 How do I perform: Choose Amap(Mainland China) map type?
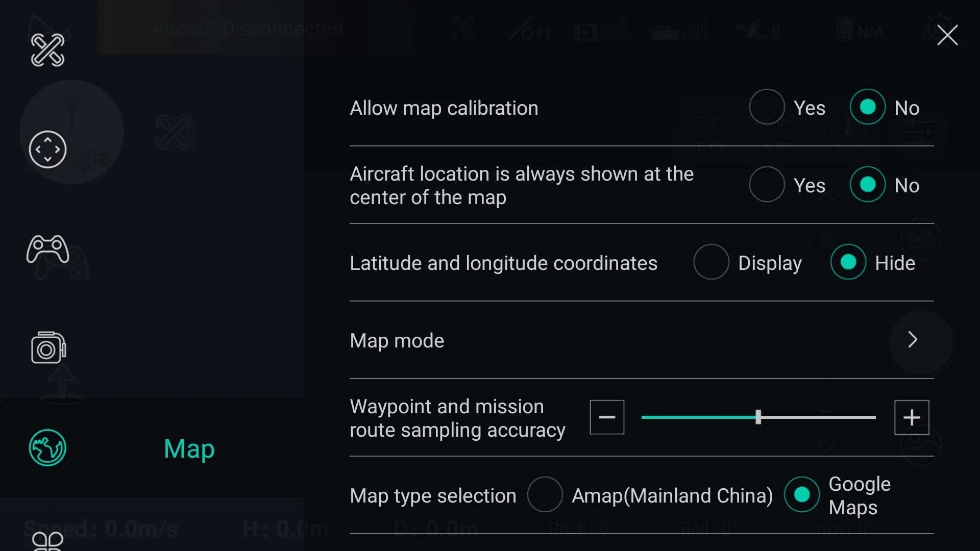click(x=545, y=495)
